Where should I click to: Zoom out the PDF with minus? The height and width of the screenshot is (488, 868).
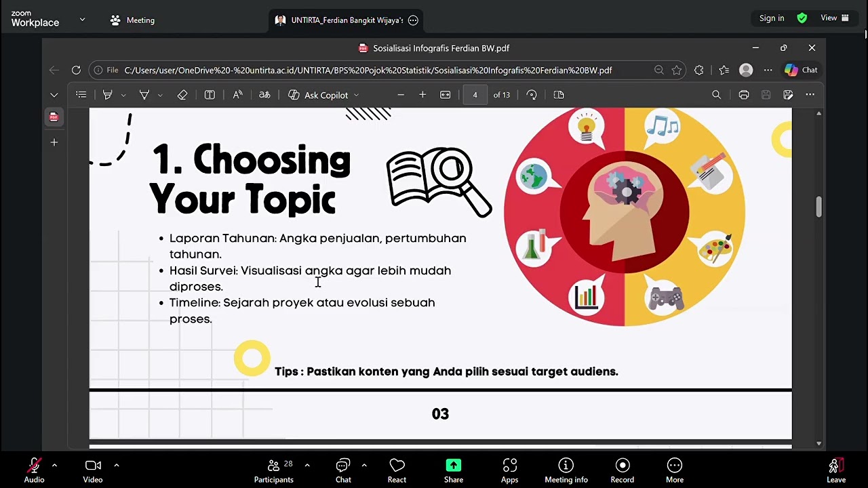pyautogui.click(x=401, y=95)
